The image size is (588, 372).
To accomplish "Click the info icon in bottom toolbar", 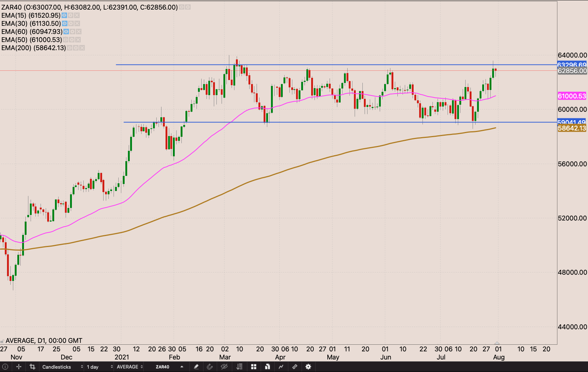I will click(5, 366).
